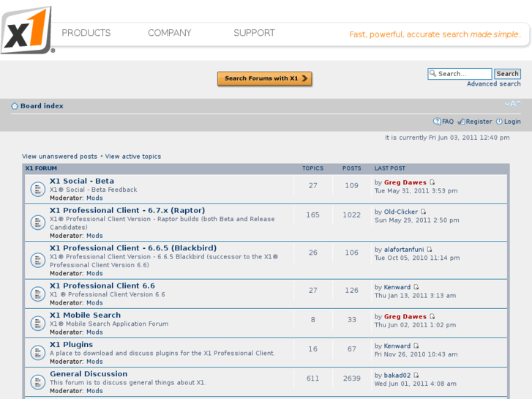Click the magnifier icon in the search box
532x399 pixels.
432,73
